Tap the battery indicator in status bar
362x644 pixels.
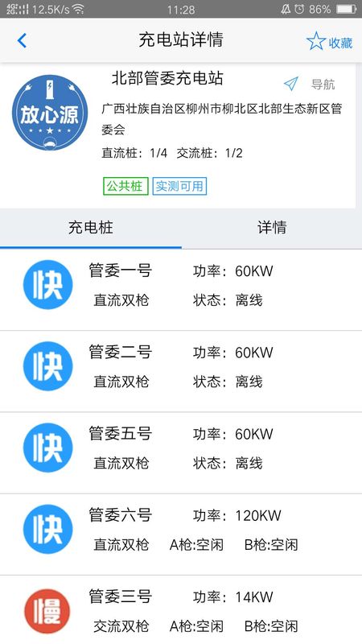pyautogui.click(x=347, y=9)
